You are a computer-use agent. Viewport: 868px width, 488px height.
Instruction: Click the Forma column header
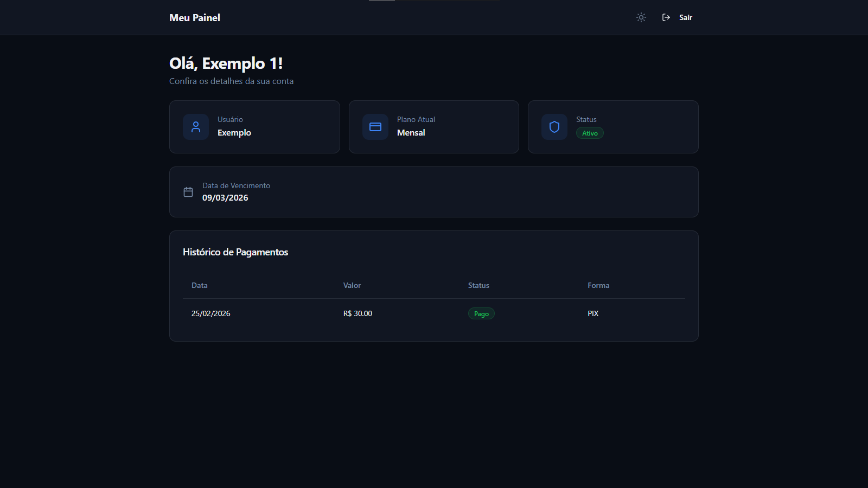point(598,285)
